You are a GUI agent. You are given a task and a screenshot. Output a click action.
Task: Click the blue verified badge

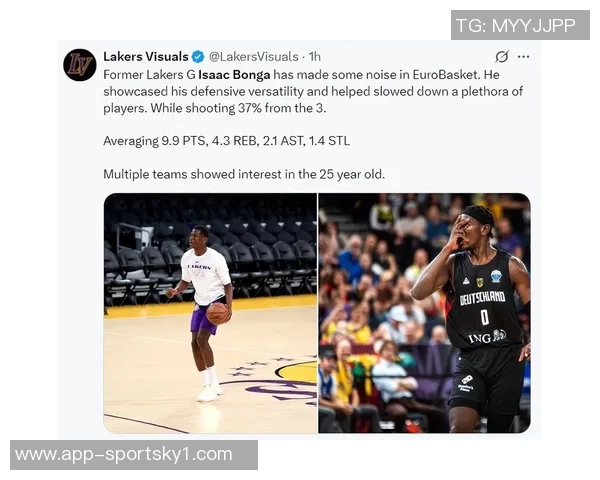tap(198, 57)
